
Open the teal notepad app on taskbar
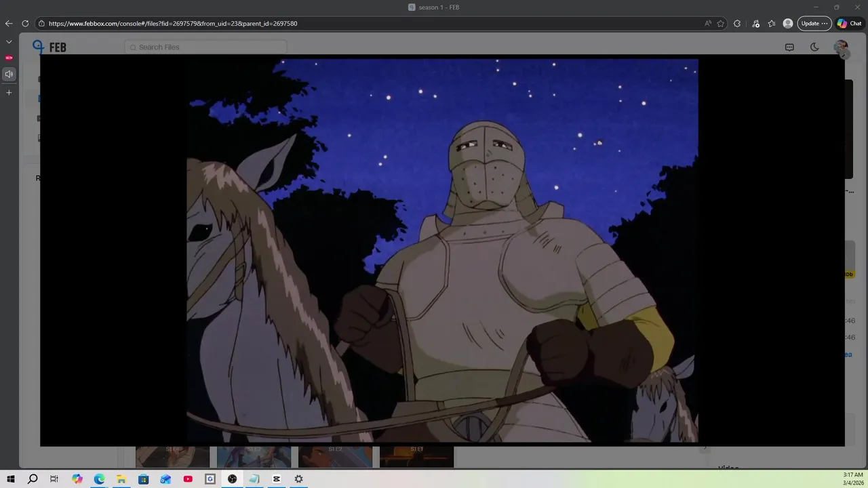click(254, 479)
